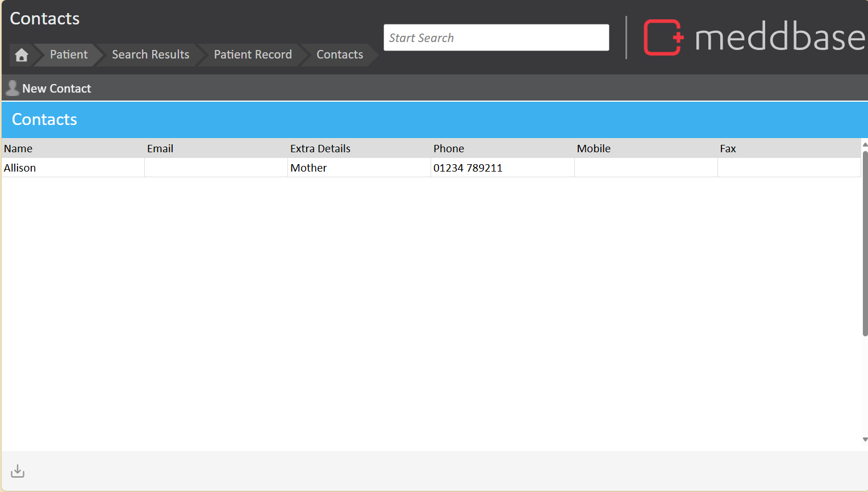Click the New Contact button text
The image size is (868, 492).
(57, 89)
